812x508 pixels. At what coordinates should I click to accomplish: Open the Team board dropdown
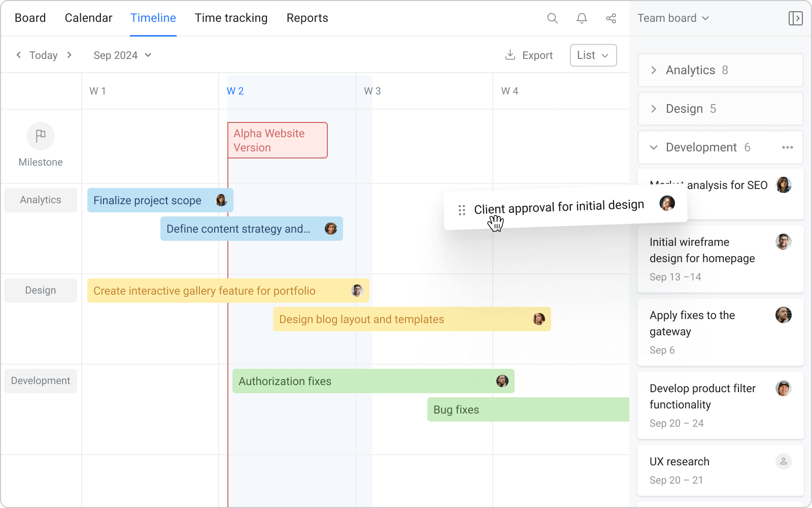(x=672, y=18)
